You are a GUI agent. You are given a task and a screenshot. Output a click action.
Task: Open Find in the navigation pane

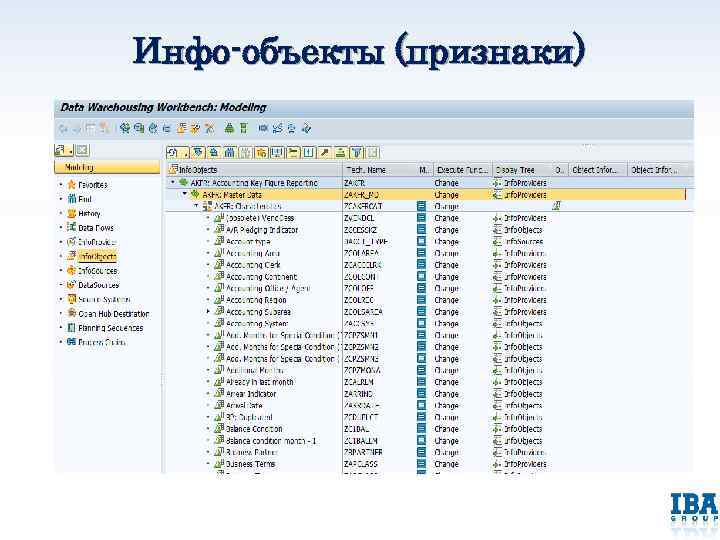[85, 199]
